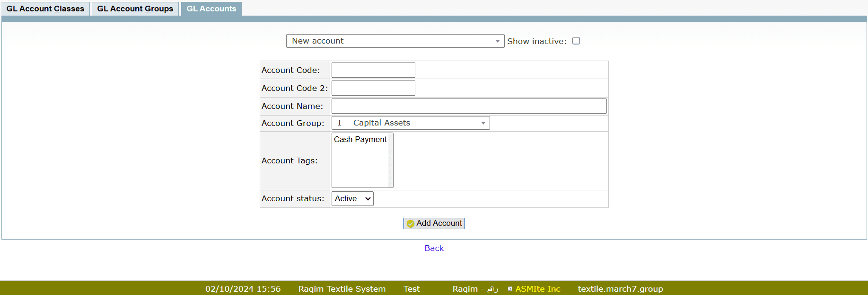Viewport: 868px width, 295px height.
Task: Open the Account status dropdown
Action: point(352,199)
